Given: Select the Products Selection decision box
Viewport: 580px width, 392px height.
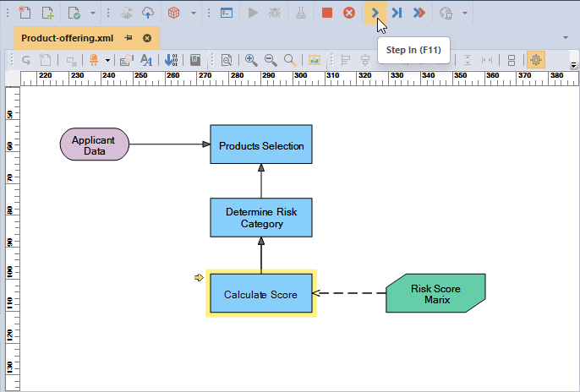Looking at the screenshot, I should click(x=261, y=144).
